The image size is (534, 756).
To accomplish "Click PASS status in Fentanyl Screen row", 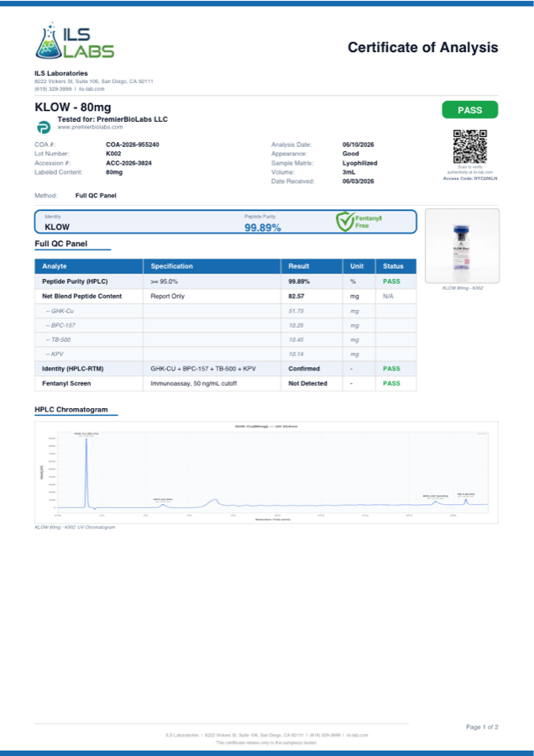I will pos(391,383).
